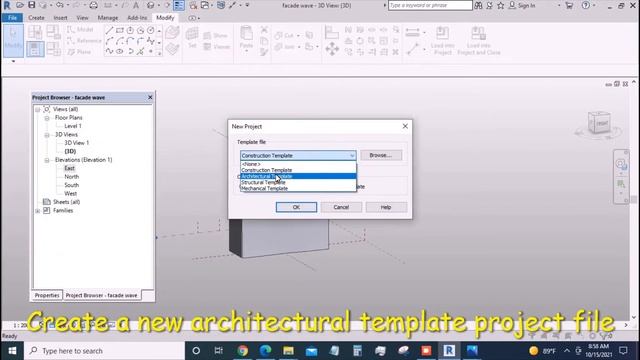Switch to the Properties panel tab

point(47,295)
